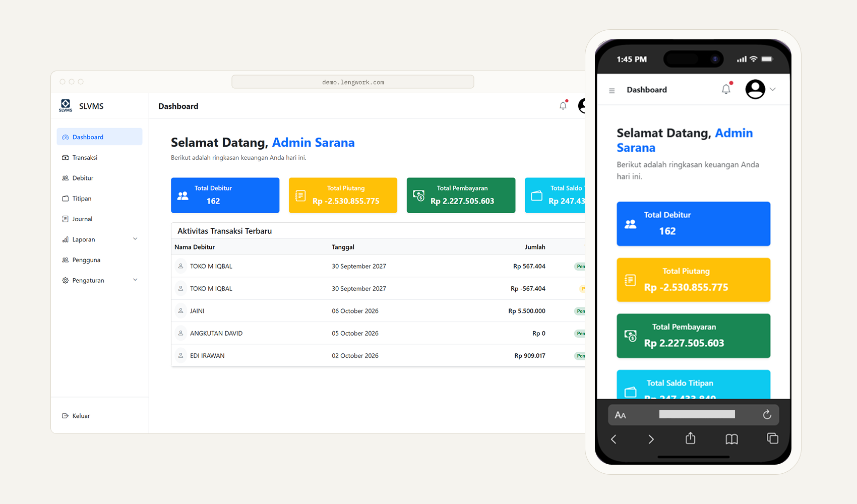The height and width of the screenshot is (504, 857).
Task: Select the EDI IRAWAN debtor name
Action: coord(207,356)
